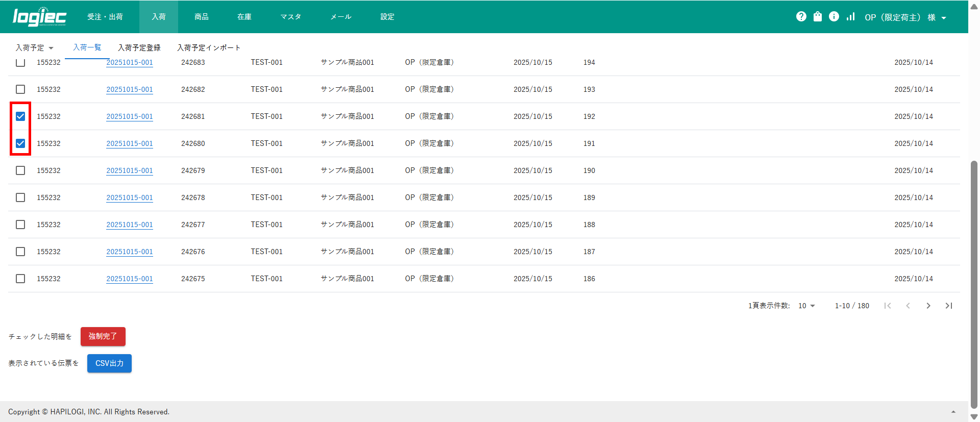980x422 pixels.
Task: Jump to last page in pagination
Action: pos(949,306)
